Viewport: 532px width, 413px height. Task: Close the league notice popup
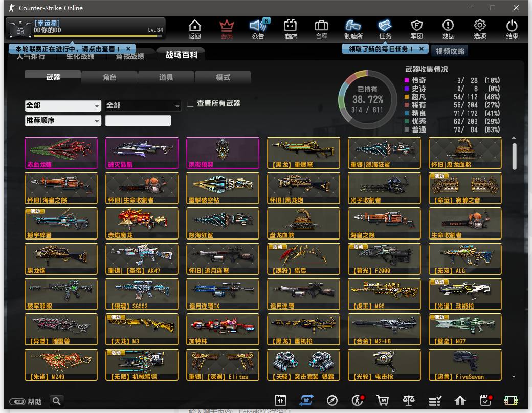[128, 49]
